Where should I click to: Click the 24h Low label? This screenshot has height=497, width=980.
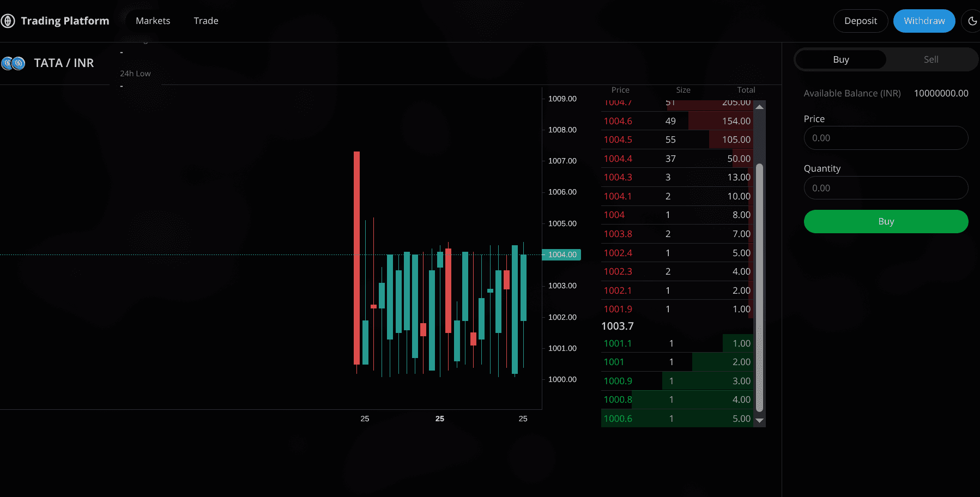pyautogui.click(x=135, y=74)
